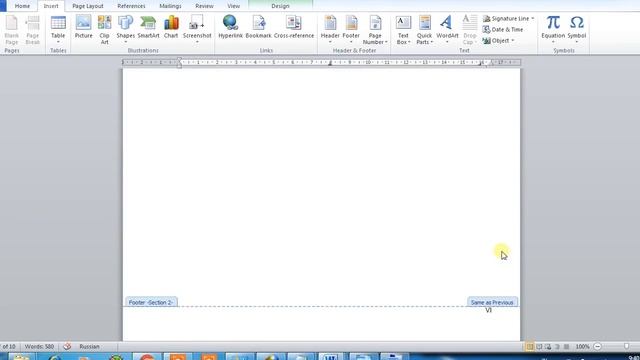Click the zoom out minus button
640x360 pixels.
click(x=598, y=347)
